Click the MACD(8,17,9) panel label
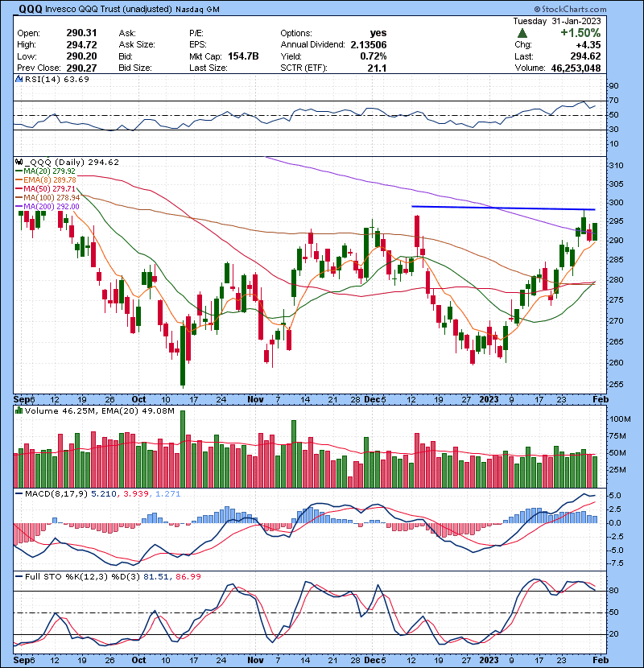Image resolution: width=644 pixels, height=668 pixels. point(56,494)
